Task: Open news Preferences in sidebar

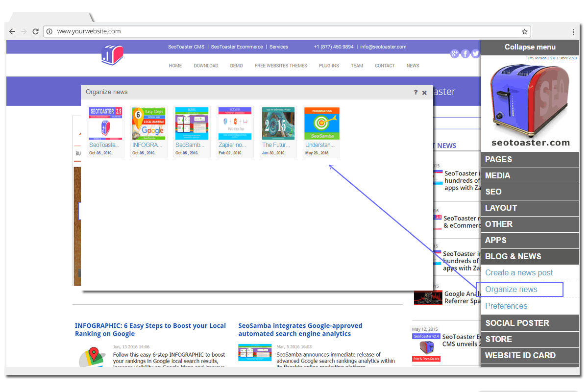Action: click(506, 306)
